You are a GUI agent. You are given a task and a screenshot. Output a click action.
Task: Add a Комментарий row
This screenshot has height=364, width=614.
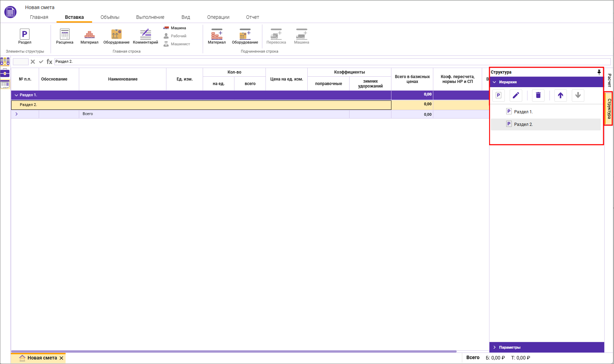pos(145,36)
